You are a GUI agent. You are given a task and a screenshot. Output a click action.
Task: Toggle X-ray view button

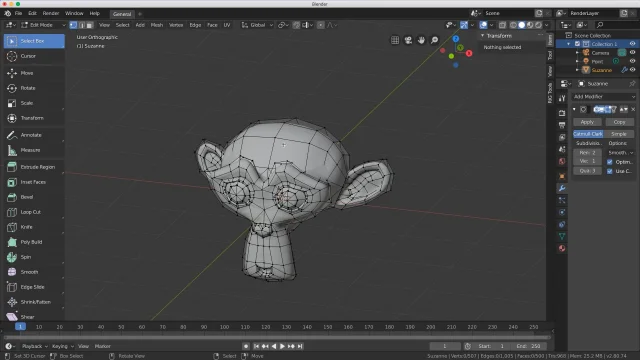pos(502,25)
